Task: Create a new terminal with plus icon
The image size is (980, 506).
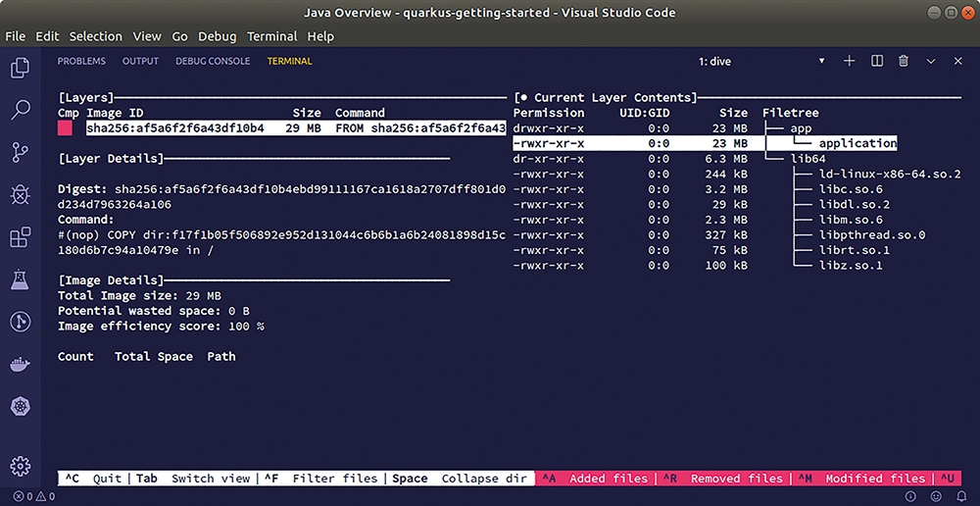Action: pyautogui.click(x=849, y=61)
